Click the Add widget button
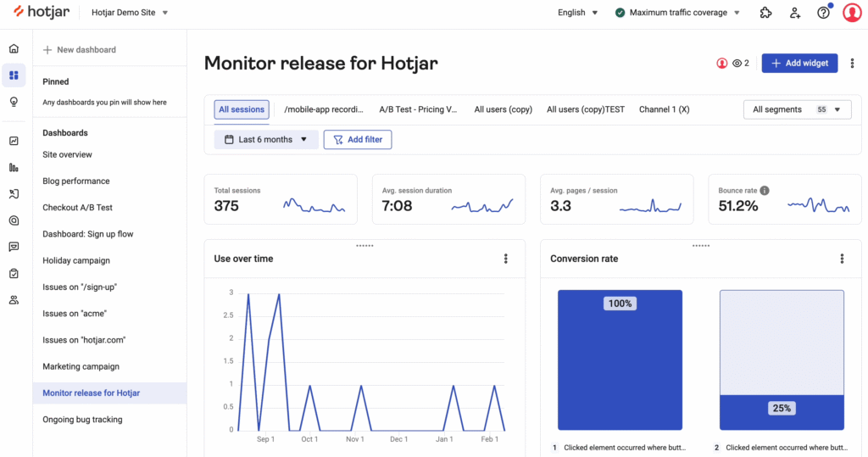 (x=799, y=64)
